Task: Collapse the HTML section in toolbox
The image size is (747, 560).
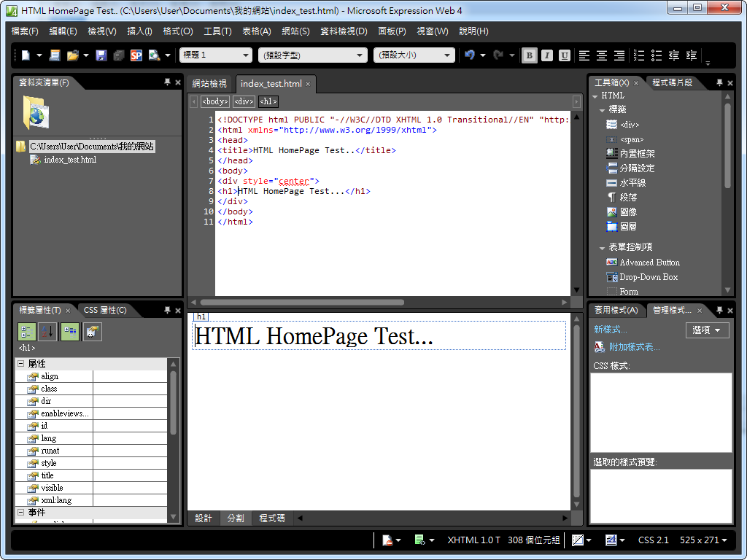Action: tap(595, 96)
